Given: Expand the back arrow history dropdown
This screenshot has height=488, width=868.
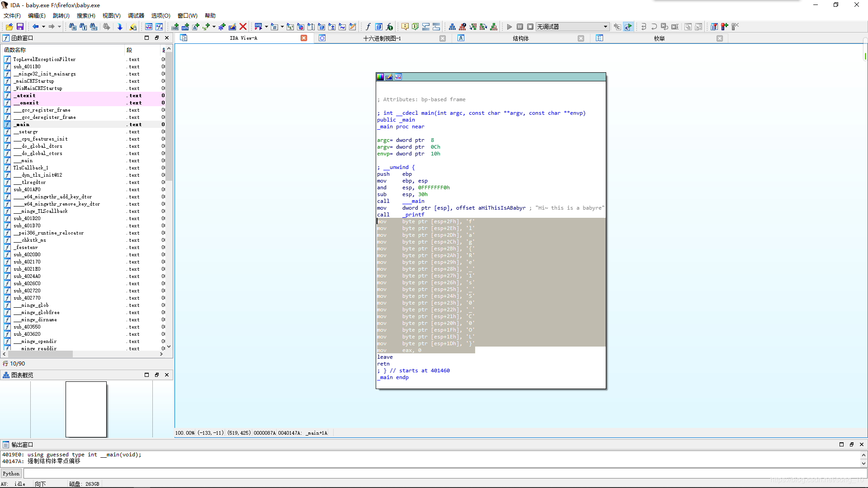Looking at the screenshot, I should click(x=43, y=27).
